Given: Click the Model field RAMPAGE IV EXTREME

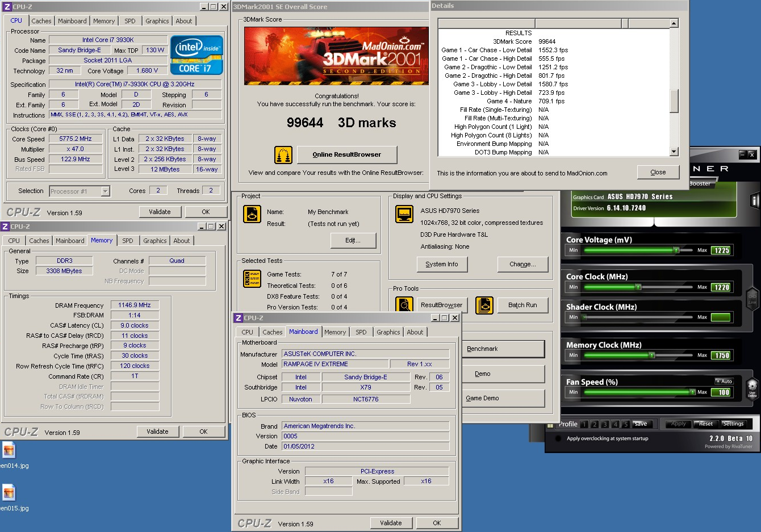Looking at the screenshot, I should click(x=335, y=364).
